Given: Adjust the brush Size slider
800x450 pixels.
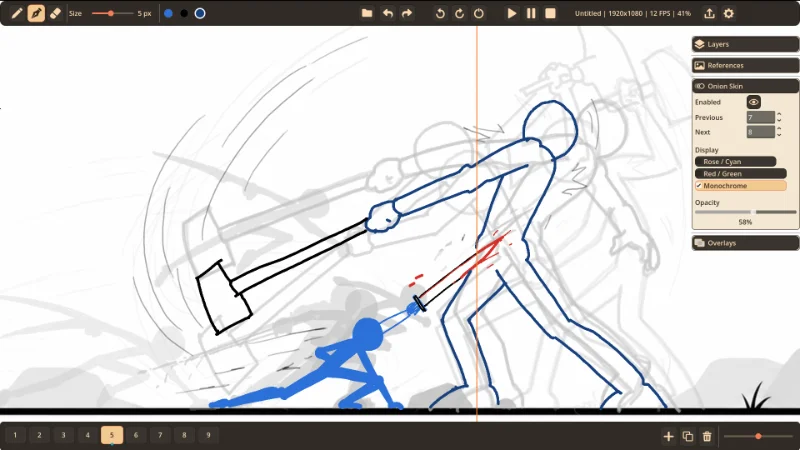Looking at the screenshot, I should [112, 13].
